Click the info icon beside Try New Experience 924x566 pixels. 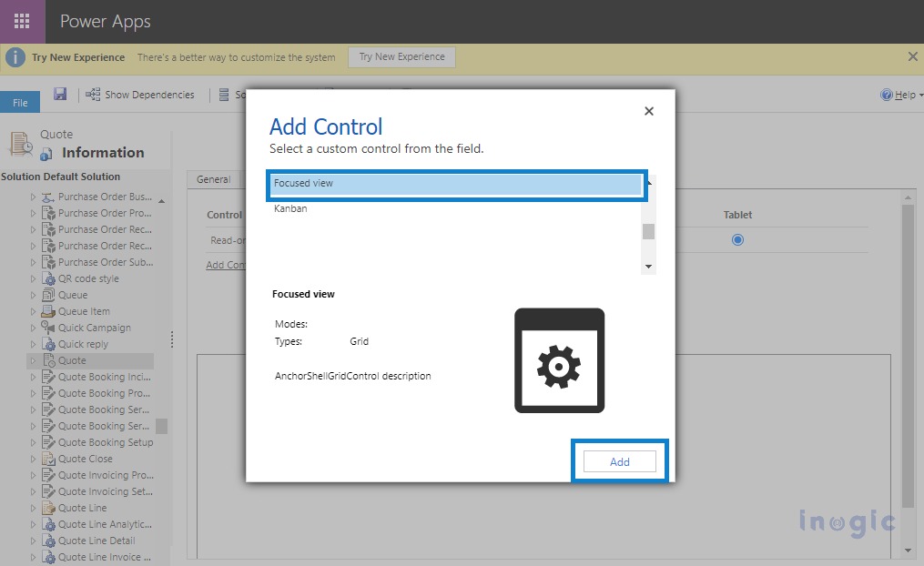(15, 57)
